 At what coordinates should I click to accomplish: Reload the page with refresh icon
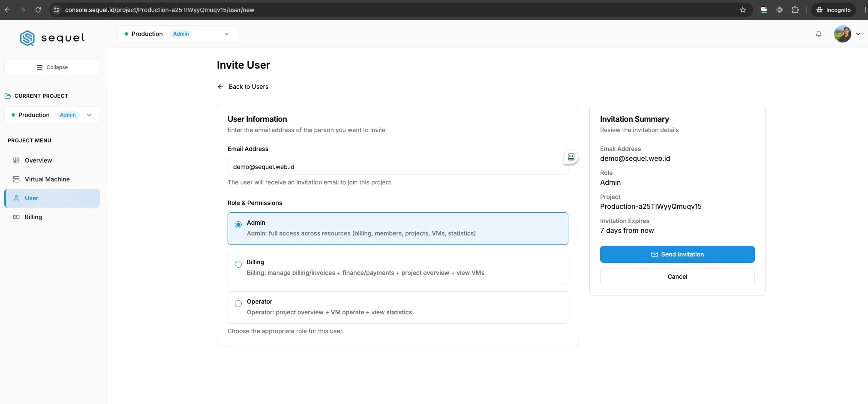[38, 10]
